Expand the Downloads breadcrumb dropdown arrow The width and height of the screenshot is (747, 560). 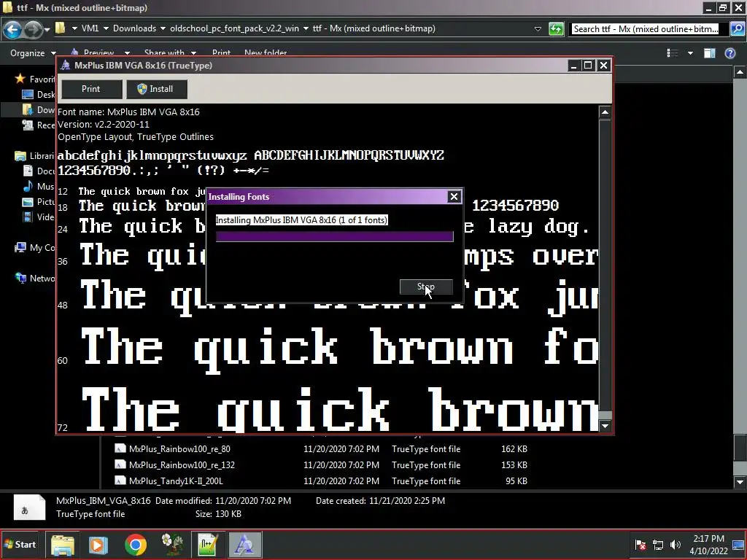pos(163,28)
